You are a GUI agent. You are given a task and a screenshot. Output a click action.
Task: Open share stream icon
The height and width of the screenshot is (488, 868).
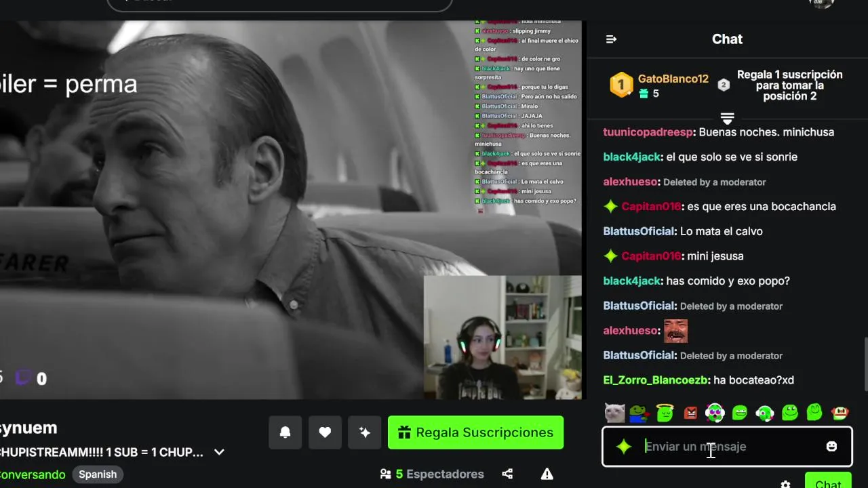click(507, 474)
